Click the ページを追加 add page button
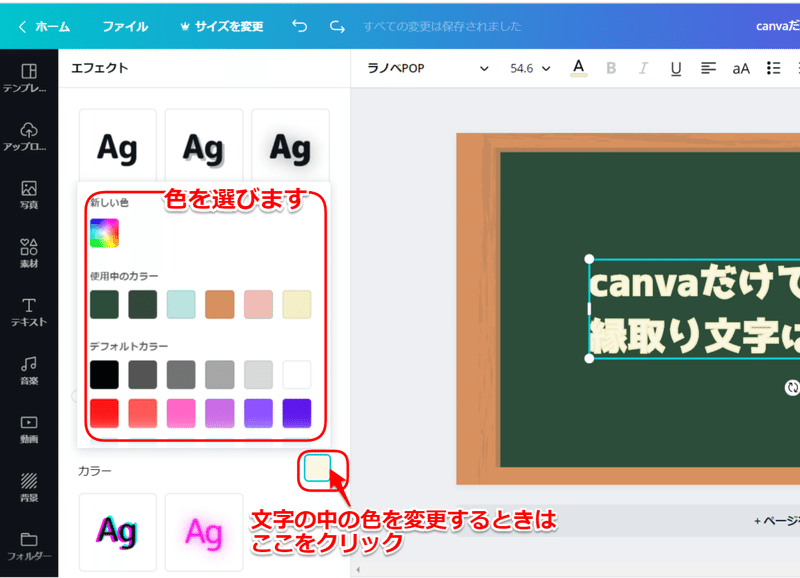The width and height of the screenshot is (800, 578). point(777,521)
